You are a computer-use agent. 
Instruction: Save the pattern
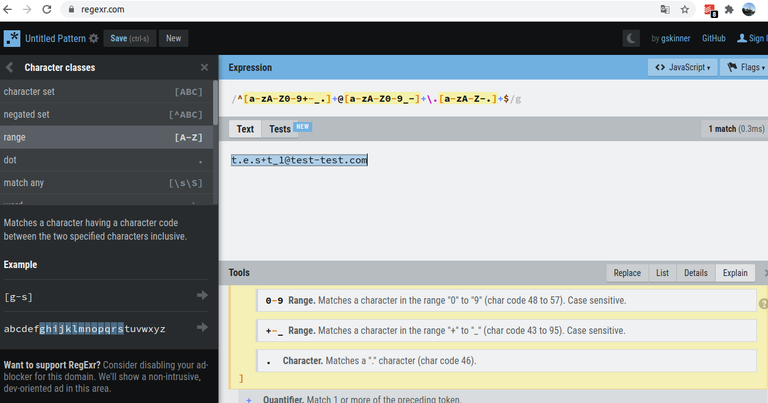pos(130,38)
